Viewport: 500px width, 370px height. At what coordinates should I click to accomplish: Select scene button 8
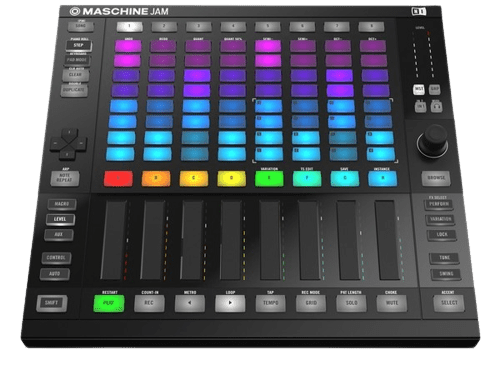[x=372, y=26]
